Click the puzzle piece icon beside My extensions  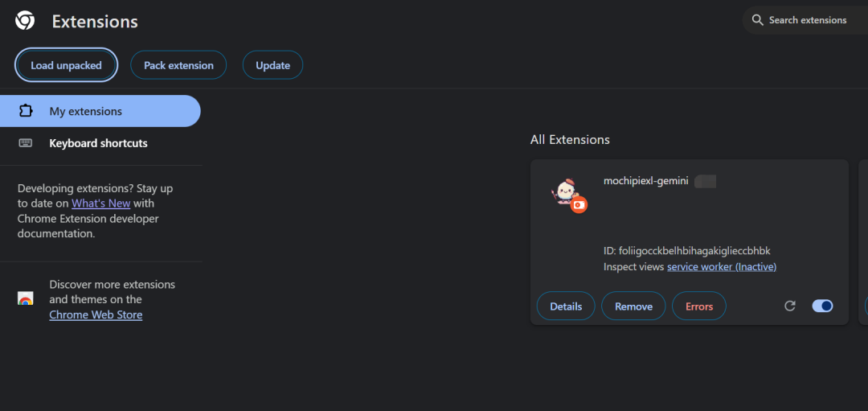26,111
